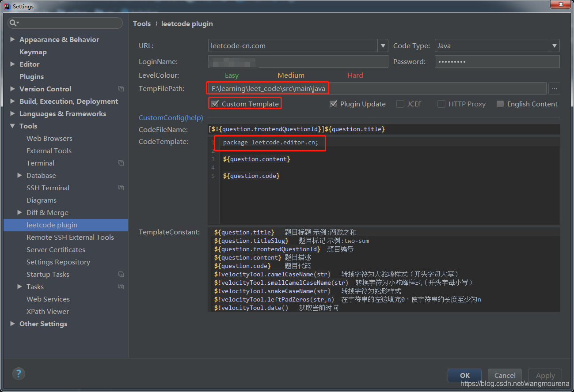Expand the Editor section
This screenshot has width=574, height=392.
point(12,64)
